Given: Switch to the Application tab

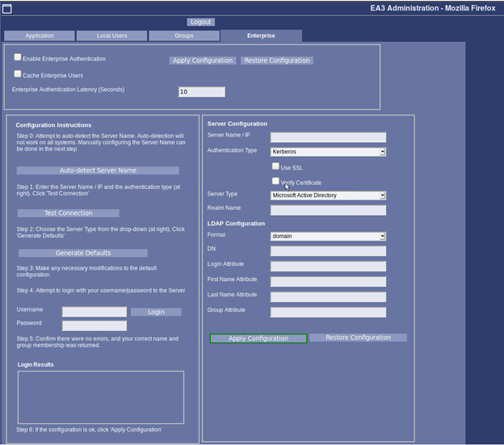Looking at the screenshot, I should [40, 36].
